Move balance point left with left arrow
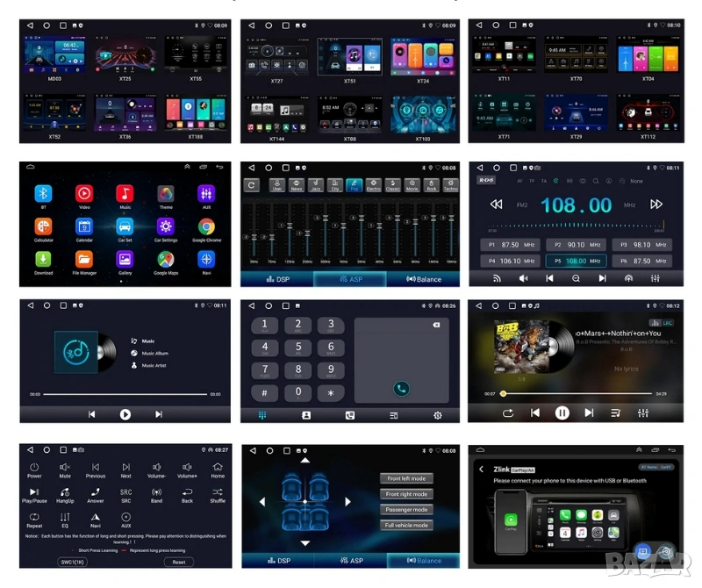702x588 pixels. coord(262,502)
